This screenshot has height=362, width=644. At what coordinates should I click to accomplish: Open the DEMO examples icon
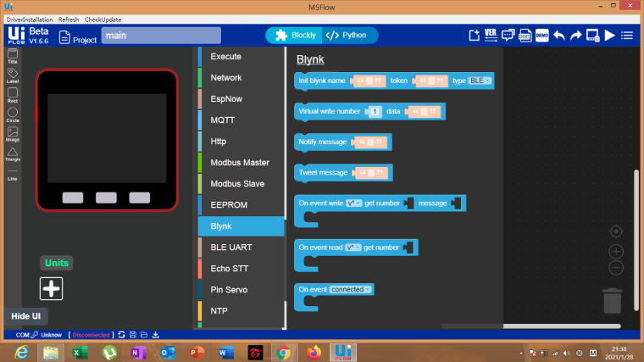(541, 36)
